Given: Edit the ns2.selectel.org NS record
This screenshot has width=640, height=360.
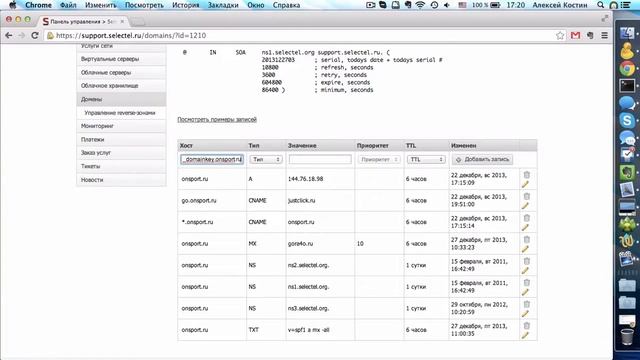Looking at the screenshot, I should 525,271.
